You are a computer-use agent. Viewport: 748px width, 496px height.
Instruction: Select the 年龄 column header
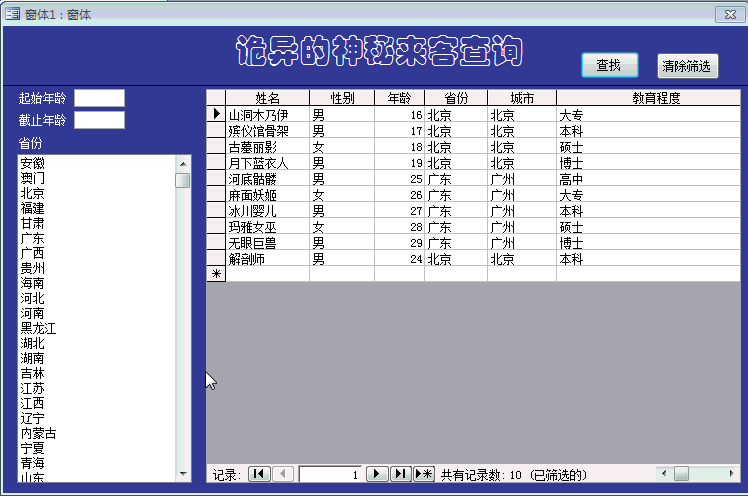(x=399, y=98)
